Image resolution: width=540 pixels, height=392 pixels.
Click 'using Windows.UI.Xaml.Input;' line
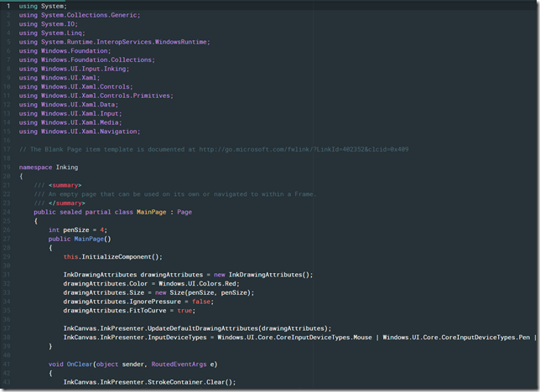coord(70,114)
